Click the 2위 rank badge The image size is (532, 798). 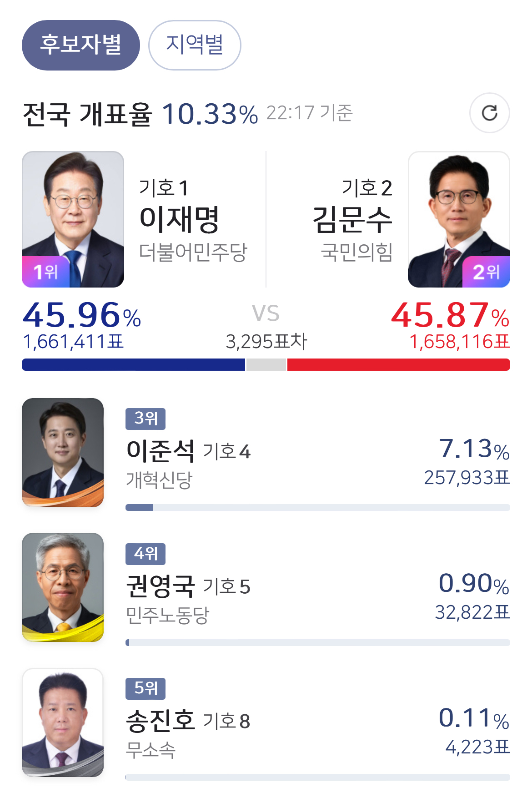[x=486, y=272]
